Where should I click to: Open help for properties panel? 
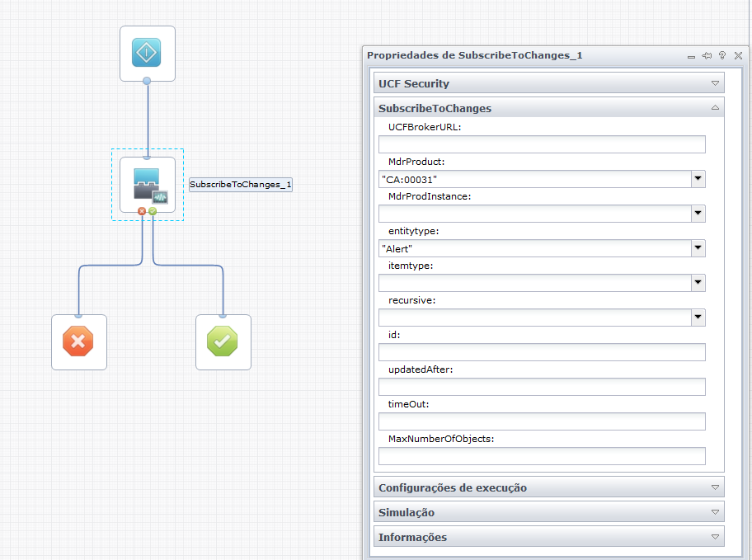click(722, 55)
